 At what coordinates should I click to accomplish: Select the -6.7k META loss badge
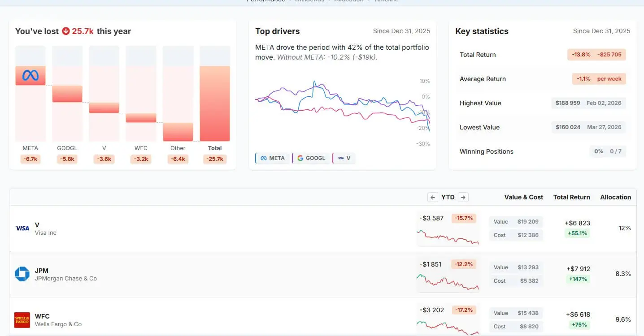(30, 159)
